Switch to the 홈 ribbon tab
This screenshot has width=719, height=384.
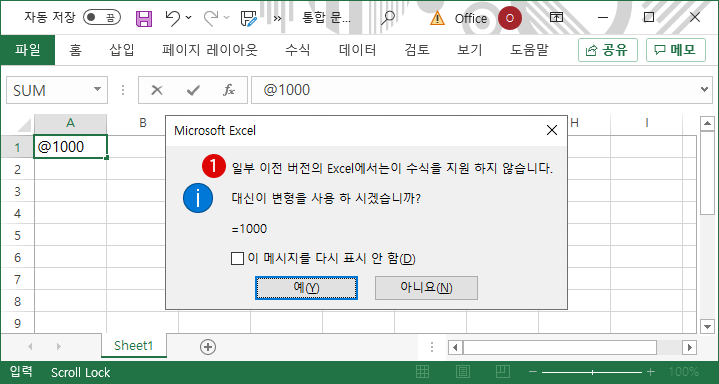point(75,50)
